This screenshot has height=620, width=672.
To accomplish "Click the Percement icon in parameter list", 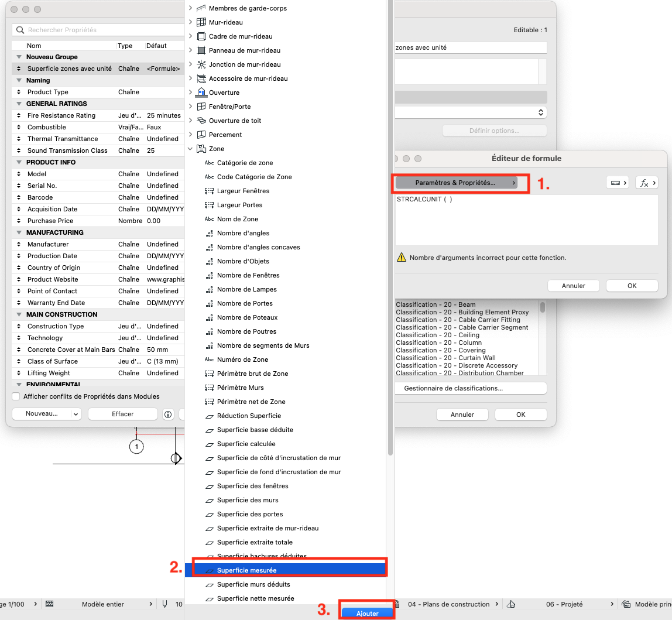I will point(201,135).
